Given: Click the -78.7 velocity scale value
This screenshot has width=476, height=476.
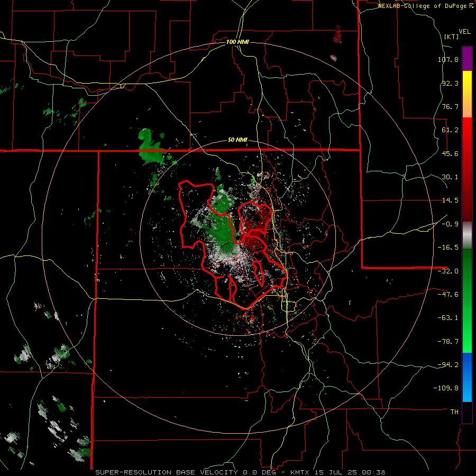Looking at the screenshot, I should [x=448, y=342].
